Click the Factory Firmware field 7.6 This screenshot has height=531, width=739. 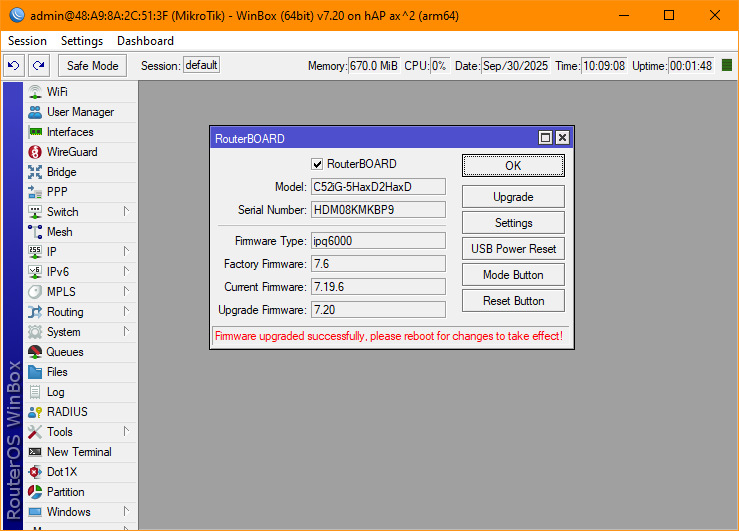[378, 264]
